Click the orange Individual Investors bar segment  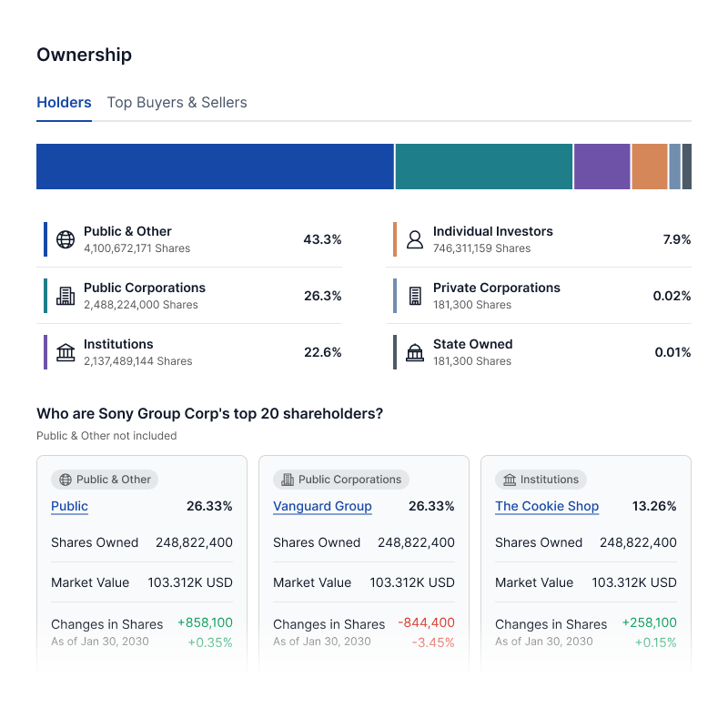click(x=650, y=167)
